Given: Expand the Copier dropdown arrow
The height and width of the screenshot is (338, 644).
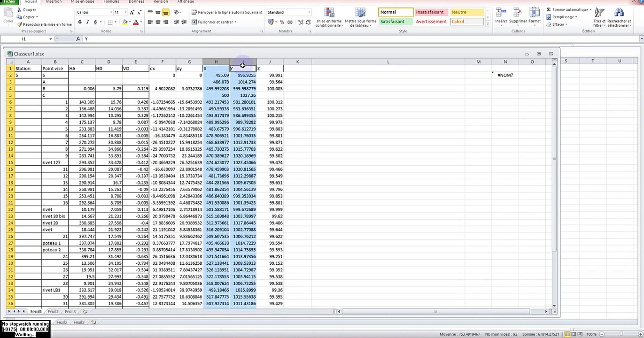Looking at the screenshot, I should 38,17.
